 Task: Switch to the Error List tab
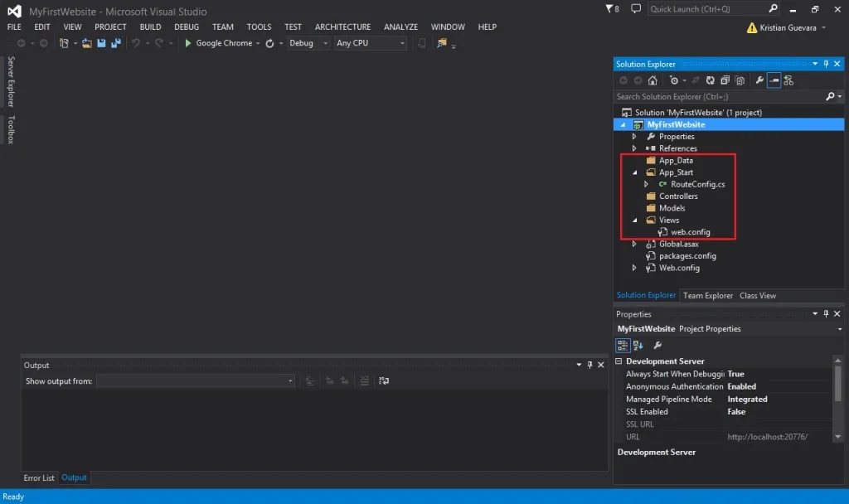coord(39,478)
